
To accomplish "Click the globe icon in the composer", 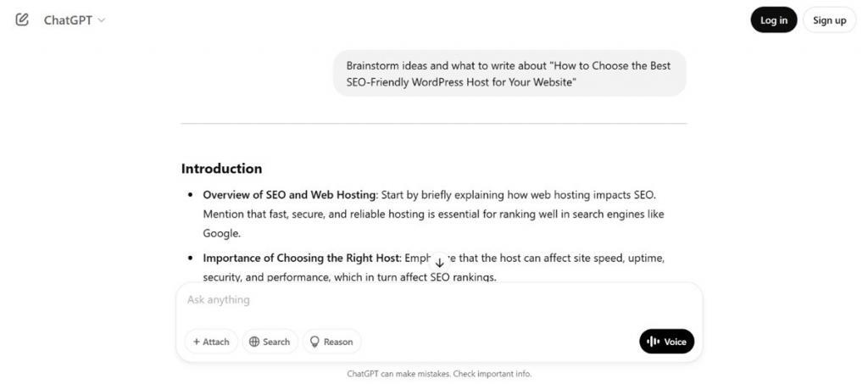I will [254, 342].
